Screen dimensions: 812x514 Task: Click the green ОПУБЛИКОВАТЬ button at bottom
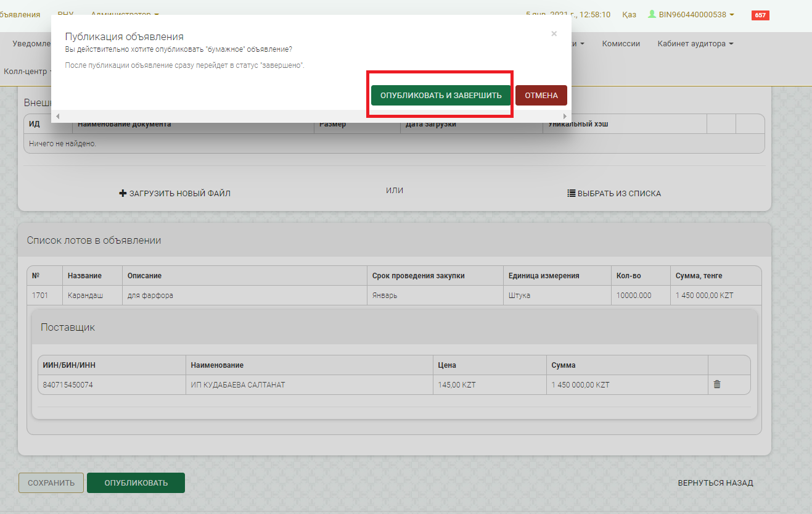[136, 483]
